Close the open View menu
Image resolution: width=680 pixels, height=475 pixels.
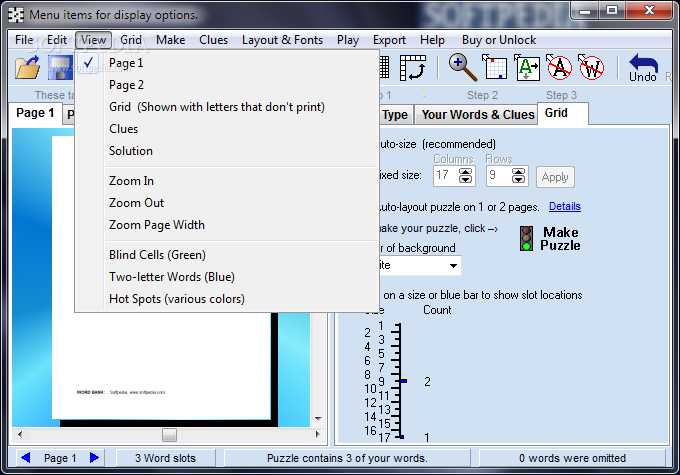point(93,40)
